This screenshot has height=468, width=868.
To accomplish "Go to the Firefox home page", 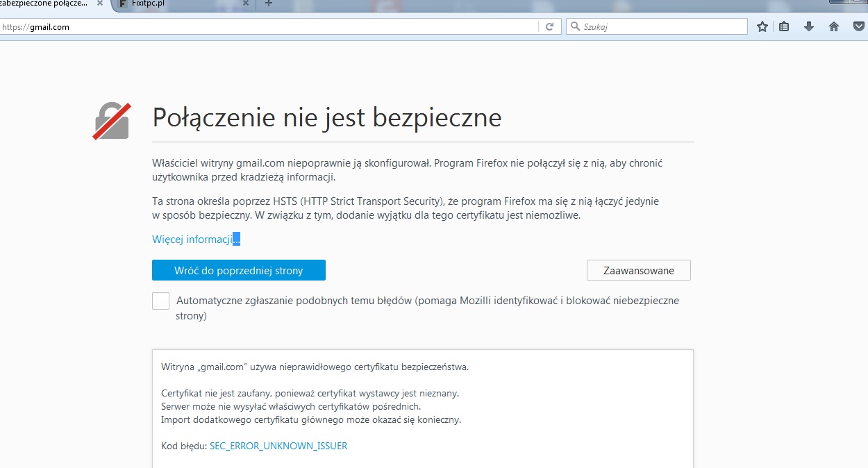I will [x=834, y=27].
